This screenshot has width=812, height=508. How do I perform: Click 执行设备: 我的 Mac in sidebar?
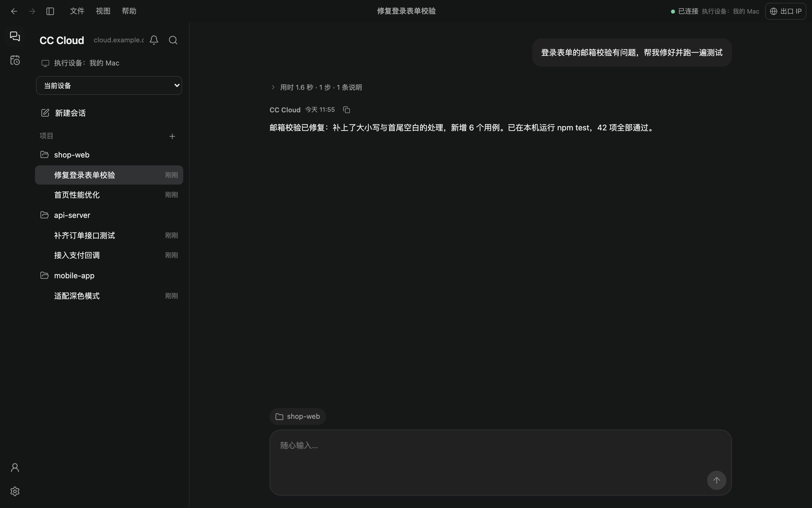tap(81, 63)
